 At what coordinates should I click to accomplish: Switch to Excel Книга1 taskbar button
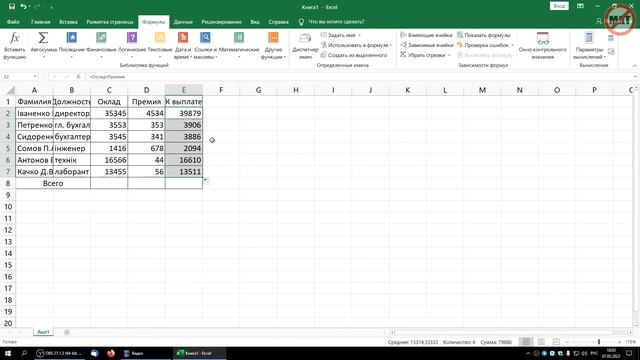199,353
